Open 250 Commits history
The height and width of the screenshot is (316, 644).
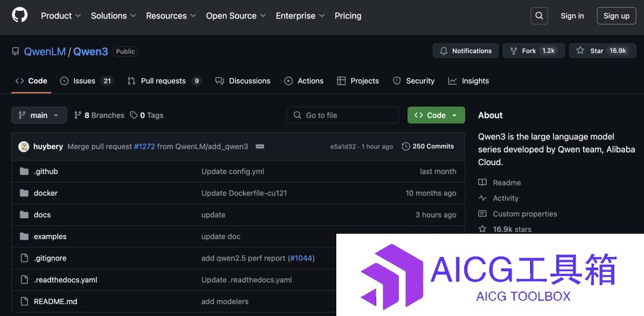(x=428, y=146)
